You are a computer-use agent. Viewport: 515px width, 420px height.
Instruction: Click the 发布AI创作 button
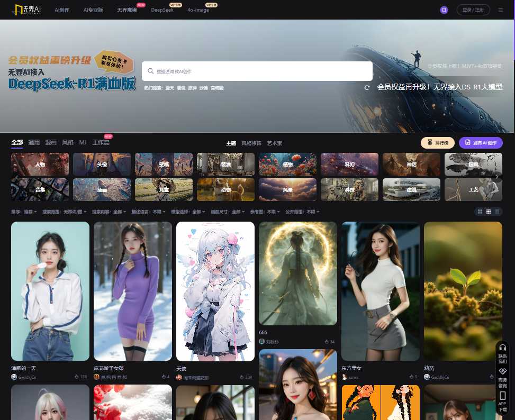(481, 143)
